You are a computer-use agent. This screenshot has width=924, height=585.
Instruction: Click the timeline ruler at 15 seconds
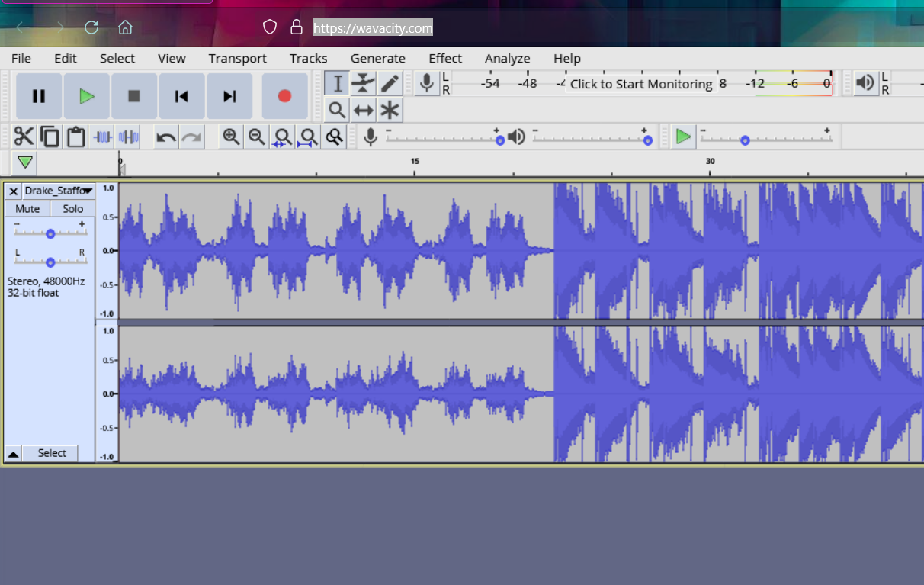pyautogui.click(x=415, y=163)
